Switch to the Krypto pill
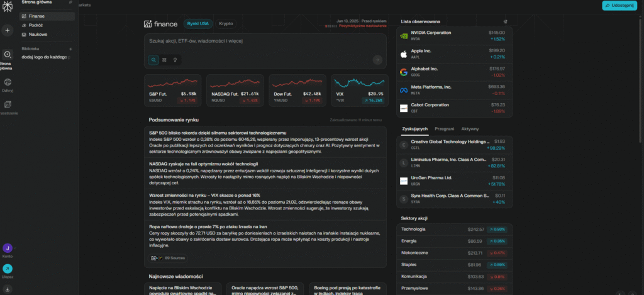This screenshot has height=295, width=644. tap(226, 24)
